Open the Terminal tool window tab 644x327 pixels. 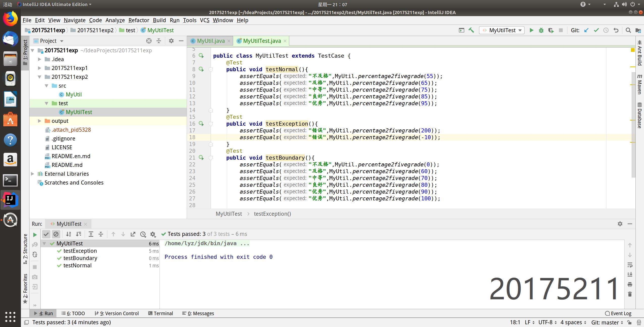click(160, 313)
